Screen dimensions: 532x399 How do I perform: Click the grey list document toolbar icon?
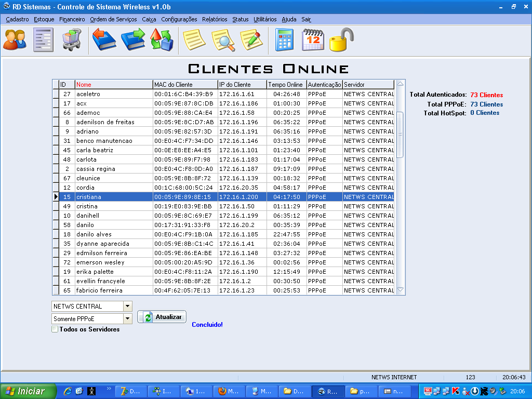point(44,40)
